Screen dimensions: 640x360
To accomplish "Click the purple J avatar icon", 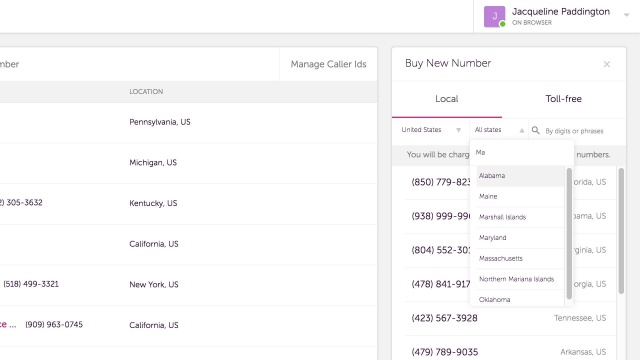I will point(494,16).
